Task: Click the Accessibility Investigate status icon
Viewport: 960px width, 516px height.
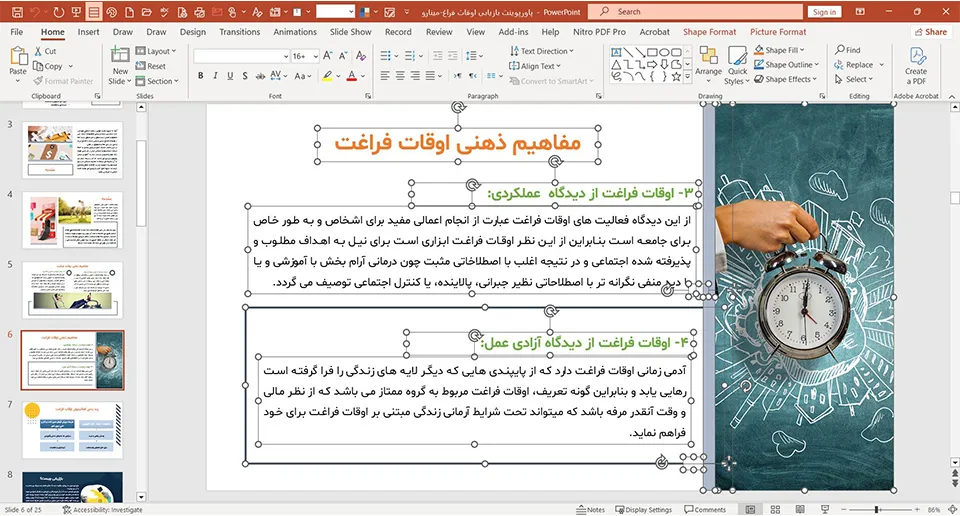Action: tap(67, 509)
